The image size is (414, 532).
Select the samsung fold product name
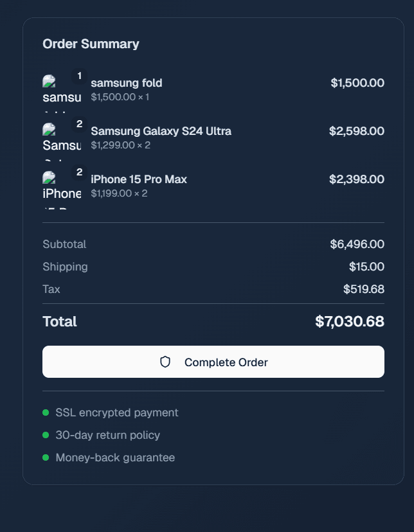[x=127, y=83]
